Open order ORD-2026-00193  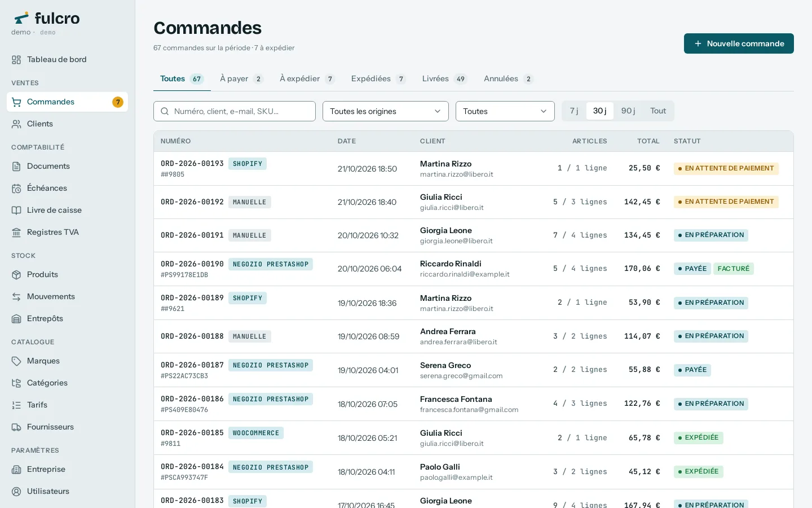[192, 164]
